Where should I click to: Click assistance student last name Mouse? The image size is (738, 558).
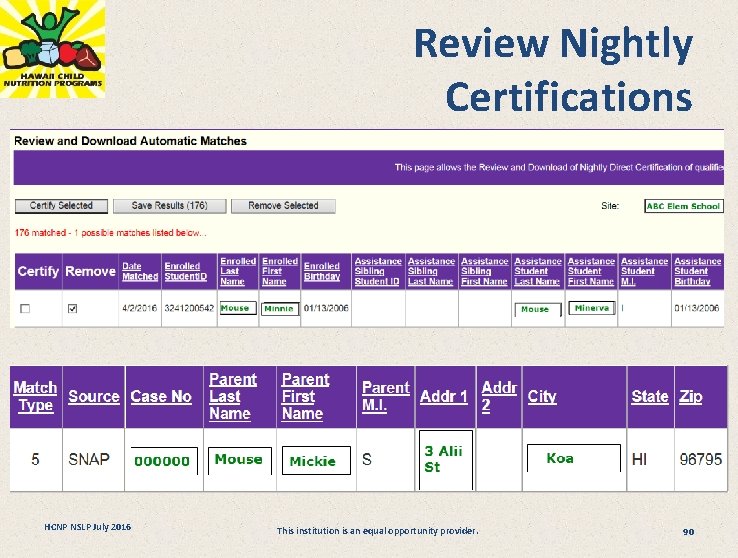pos(538,309)
